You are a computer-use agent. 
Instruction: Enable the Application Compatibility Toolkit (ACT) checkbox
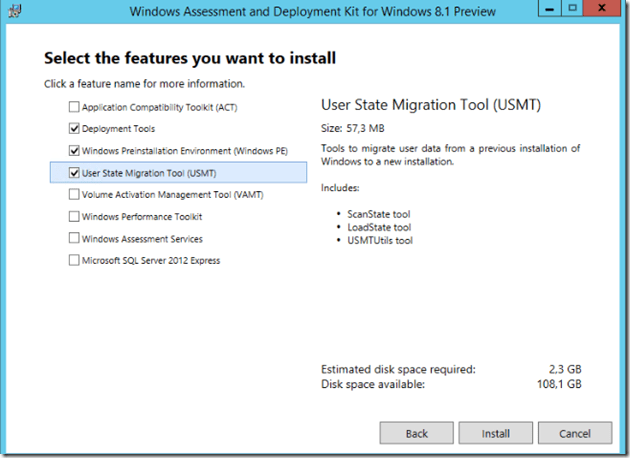coord(74,107)
